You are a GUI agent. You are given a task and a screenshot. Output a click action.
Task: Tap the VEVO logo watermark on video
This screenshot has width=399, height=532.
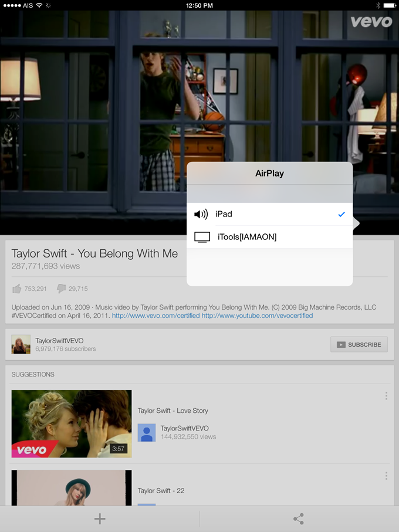click(x=371, y=22)
